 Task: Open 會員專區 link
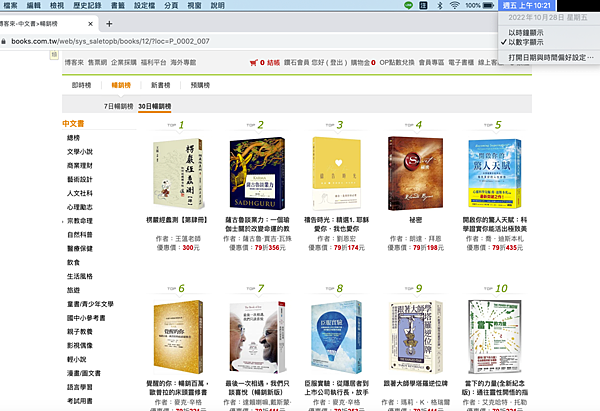click(x=431, y=62)
